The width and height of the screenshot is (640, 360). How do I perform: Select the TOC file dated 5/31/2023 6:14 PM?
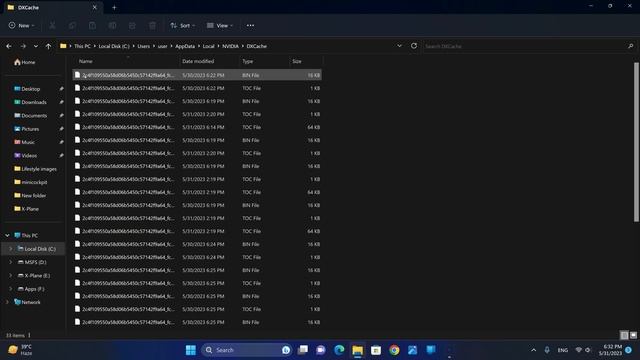197,127
